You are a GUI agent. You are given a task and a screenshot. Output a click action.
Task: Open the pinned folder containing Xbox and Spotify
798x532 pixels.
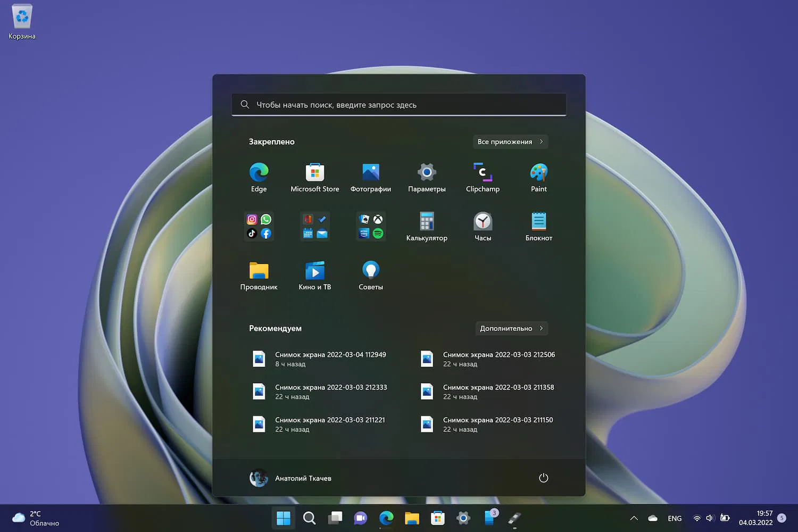[x=371, y=226]
